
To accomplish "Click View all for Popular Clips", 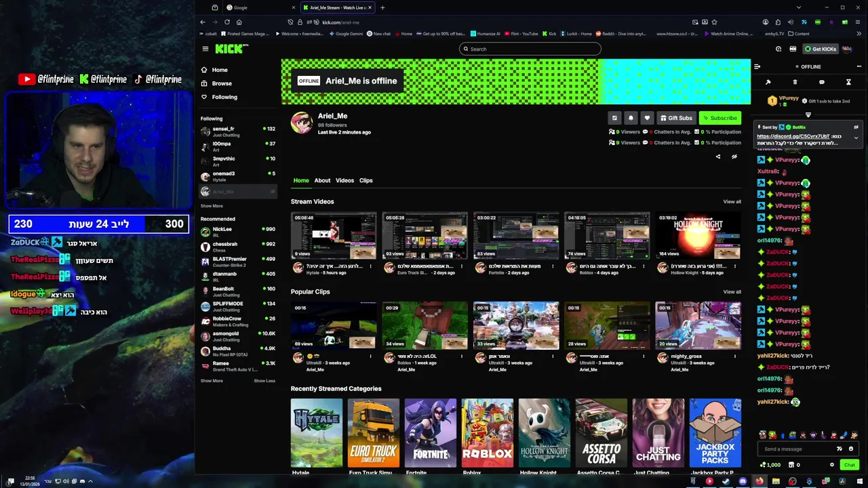I will [x=732, y=291].
